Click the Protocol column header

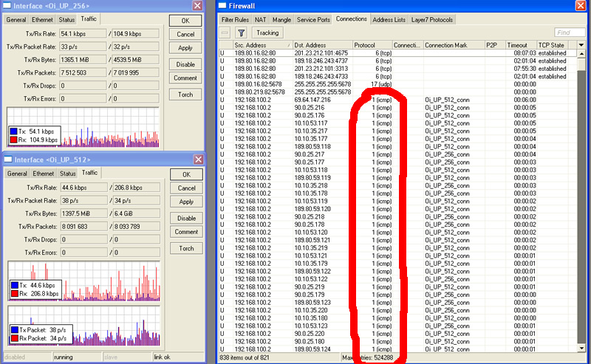point(372,45)
